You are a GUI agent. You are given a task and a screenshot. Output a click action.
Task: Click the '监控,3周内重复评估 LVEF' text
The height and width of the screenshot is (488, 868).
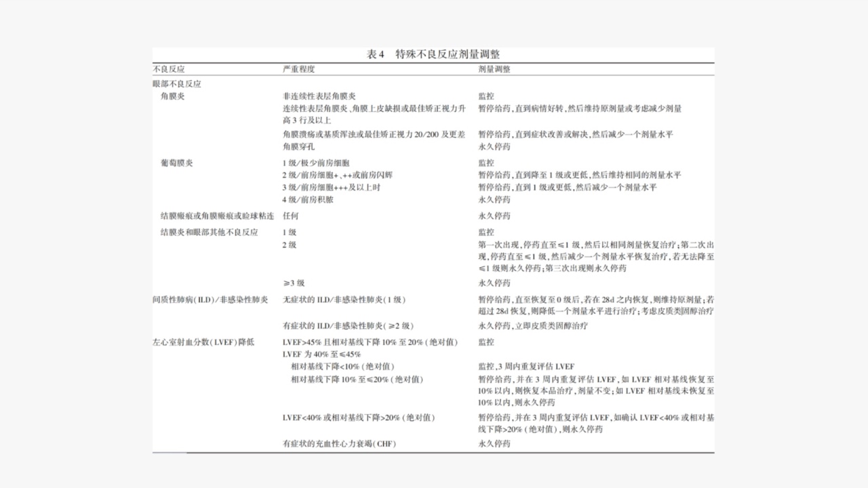pos(526,367)
